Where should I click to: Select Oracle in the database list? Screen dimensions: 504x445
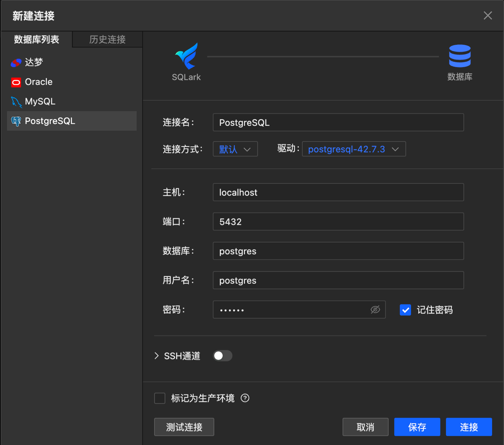point(72,82)
